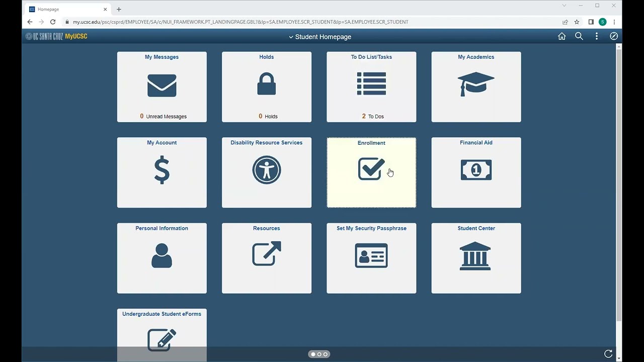Click the Holds tile title
644x362 pixels.
pos(267,57)
